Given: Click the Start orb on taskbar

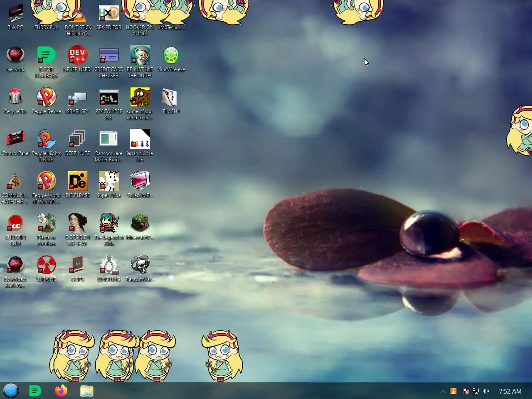Looking at the screenshot, I should 11,391.
